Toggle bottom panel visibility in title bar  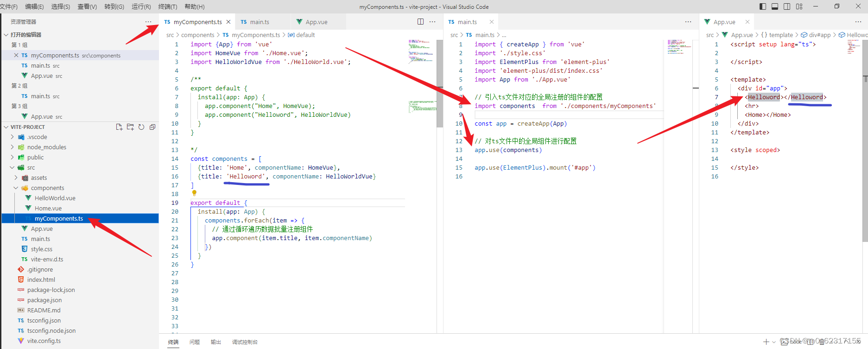pos(775,6)
